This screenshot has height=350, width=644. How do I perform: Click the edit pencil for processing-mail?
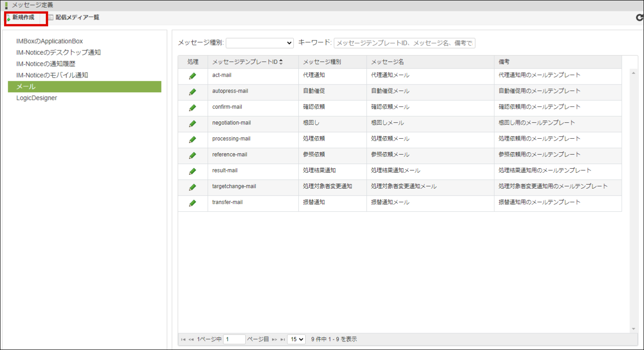point(193,140)
